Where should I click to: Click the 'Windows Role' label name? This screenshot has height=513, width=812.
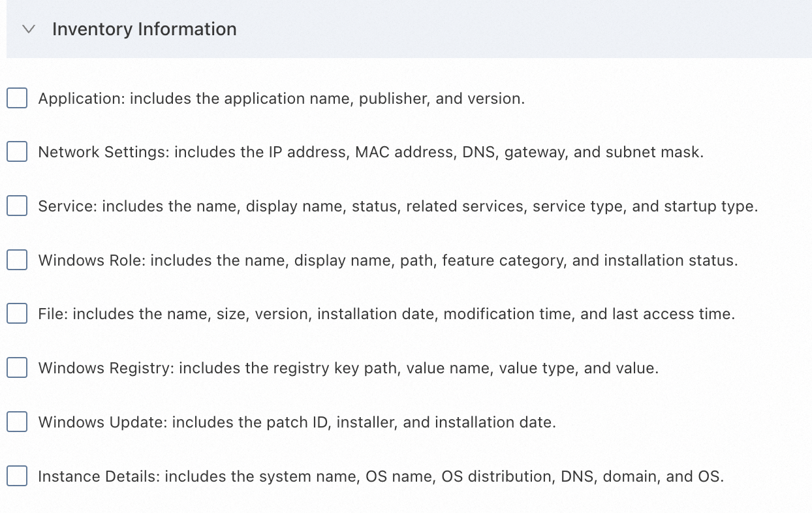(x=91, y=260)
